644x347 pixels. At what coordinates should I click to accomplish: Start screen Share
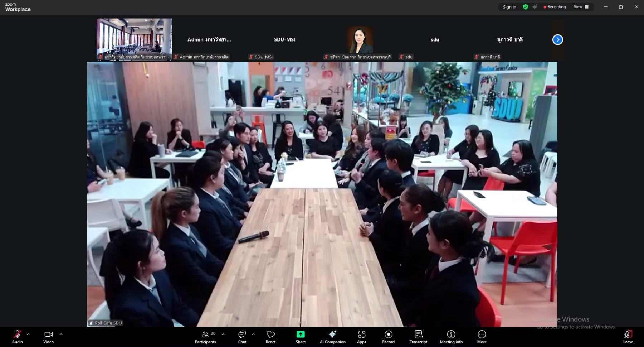click(301, 337)
